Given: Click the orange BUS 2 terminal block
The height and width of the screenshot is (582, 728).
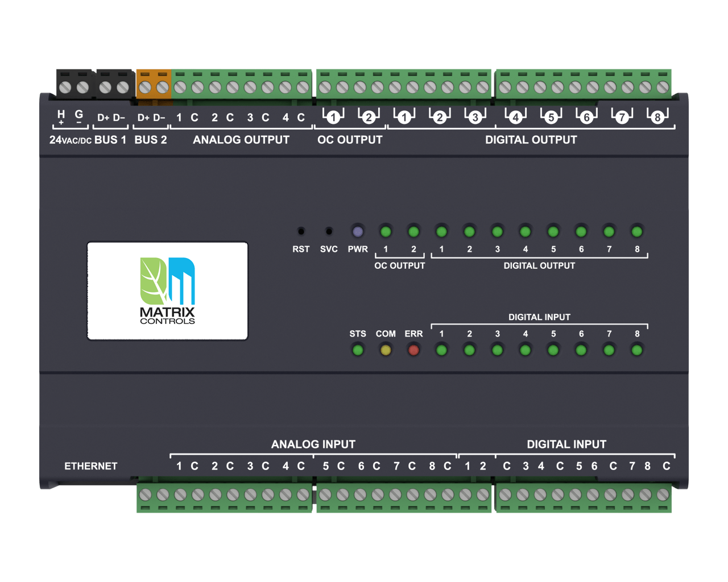Looking at the screenshot, I should point(154,84).
